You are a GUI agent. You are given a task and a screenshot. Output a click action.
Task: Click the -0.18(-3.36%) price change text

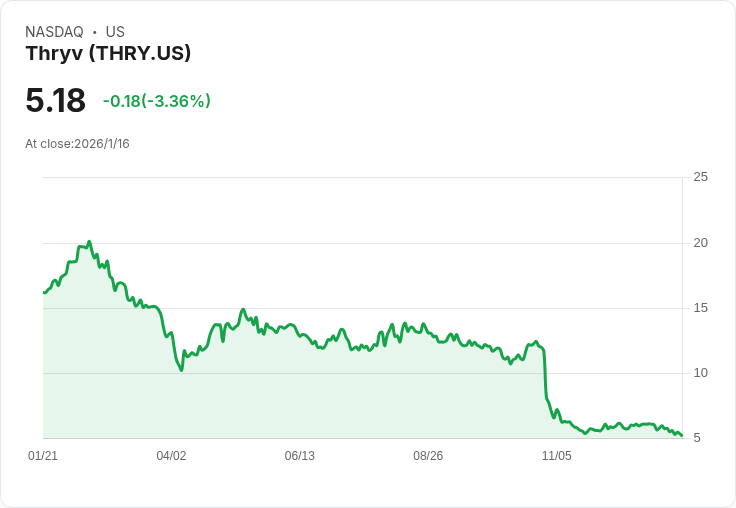tap(157, 101)
